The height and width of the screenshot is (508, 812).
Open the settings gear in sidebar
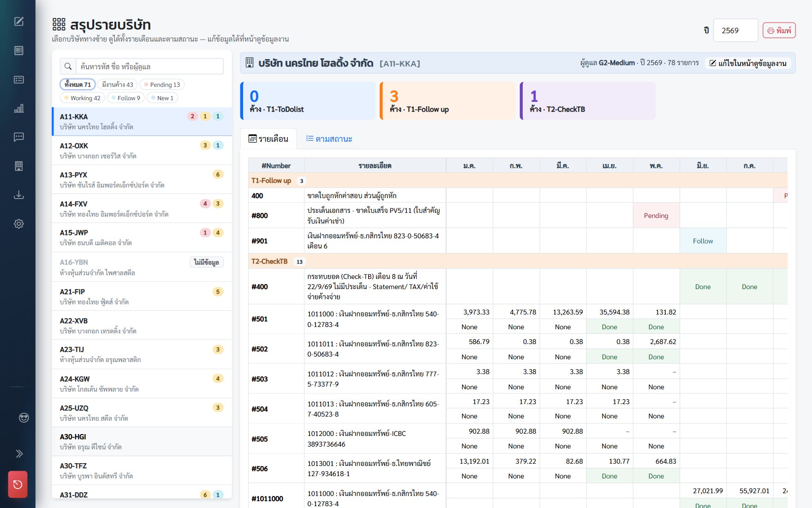[19, 224]
